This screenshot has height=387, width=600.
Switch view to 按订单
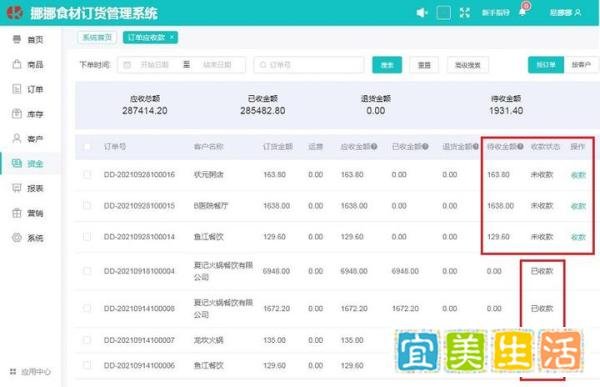tap(546, 65)
